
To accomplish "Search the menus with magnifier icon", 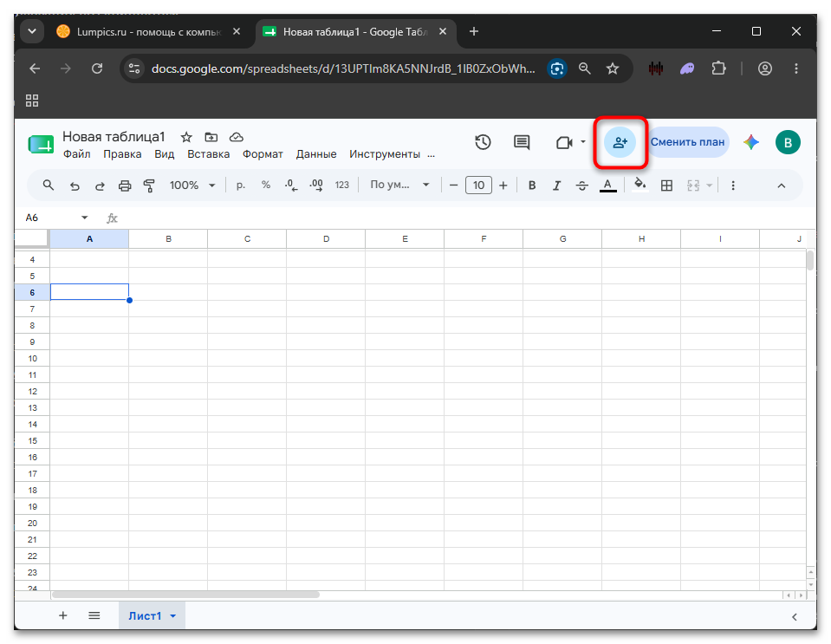I will tap(49, 185).
